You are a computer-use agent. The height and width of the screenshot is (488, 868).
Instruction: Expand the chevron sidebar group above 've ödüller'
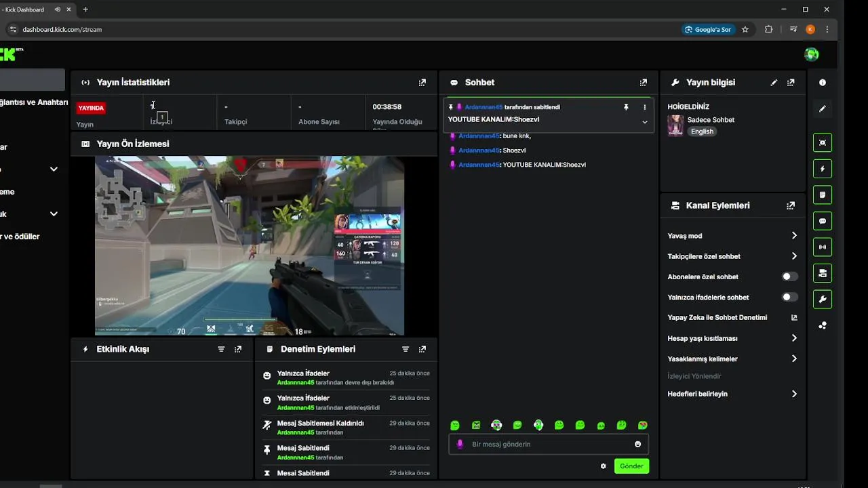(x=54, y=214)
